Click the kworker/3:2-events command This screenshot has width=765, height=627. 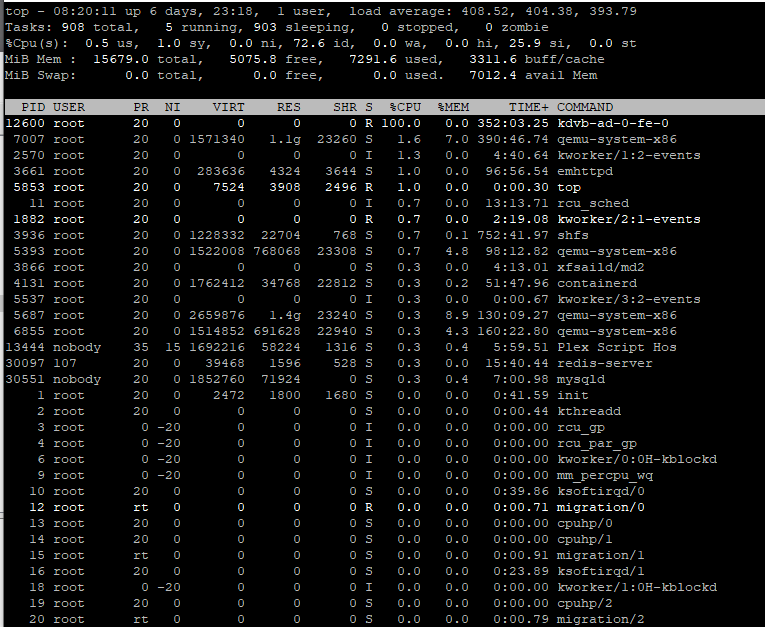pyautogui.click(x=629, y=300)
